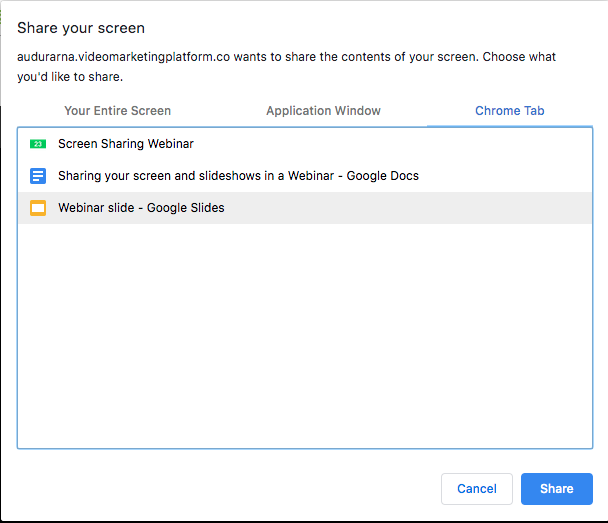This screenshot has width=608, height=523.
Task: Click the audurarna.videomarketingplatform.co domain text
Action: coord(123,57)
